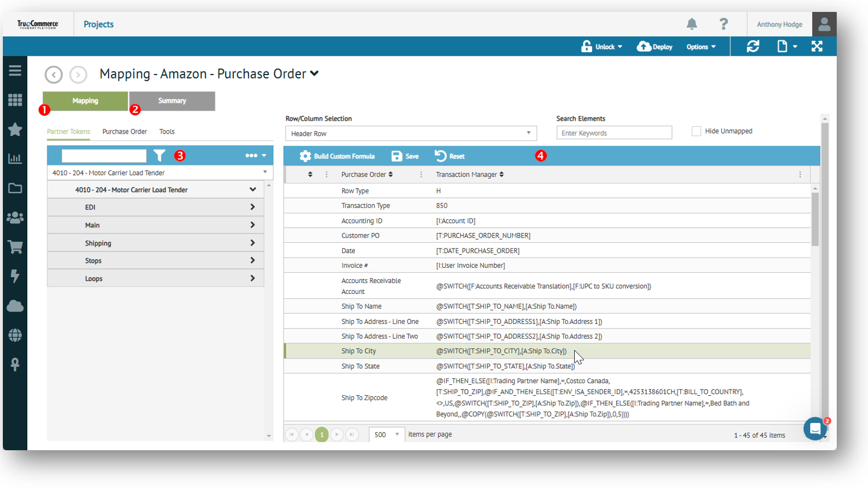Click the notifications bell icon
This screenshot has height=490, width=868.
(x=691, y=24)
